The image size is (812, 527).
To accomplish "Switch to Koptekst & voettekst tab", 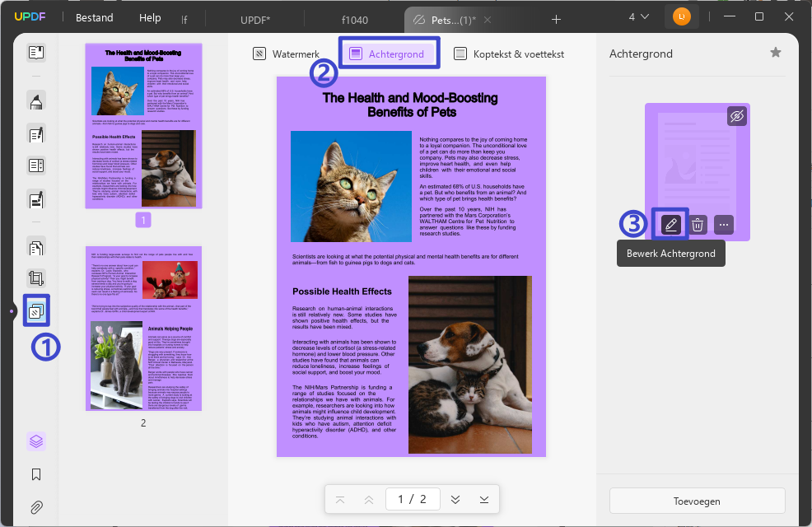I will [x=509, y=54].
